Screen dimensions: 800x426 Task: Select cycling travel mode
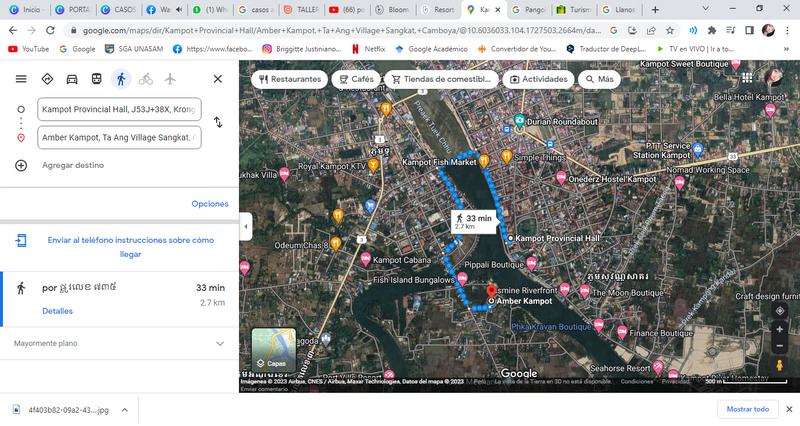click(x=145, y=79)
